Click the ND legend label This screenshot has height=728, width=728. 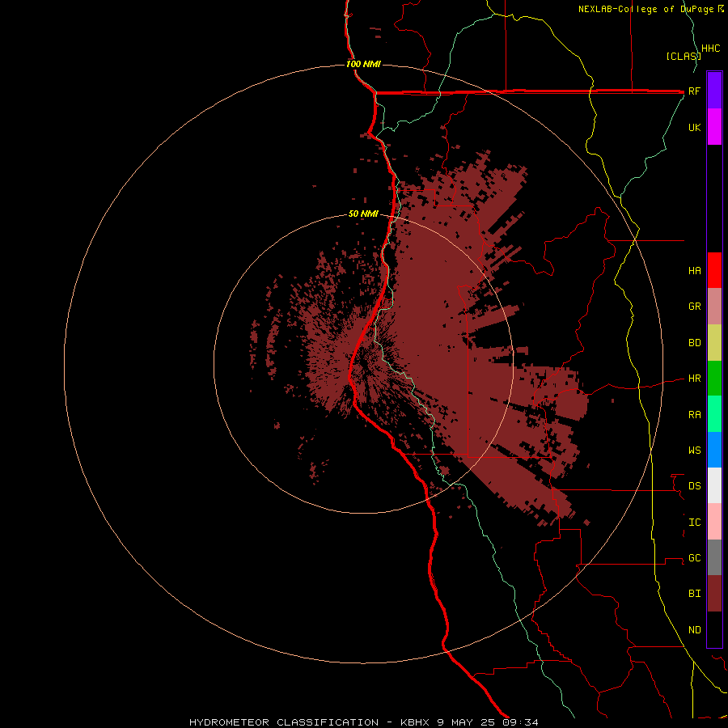(x=694, y=630)
